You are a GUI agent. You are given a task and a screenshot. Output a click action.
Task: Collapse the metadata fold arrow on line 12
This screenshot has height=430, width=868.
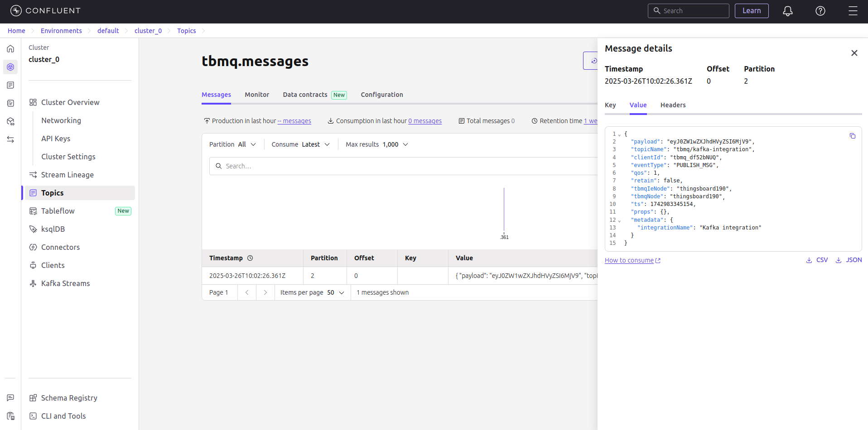[x=619, y=220]
